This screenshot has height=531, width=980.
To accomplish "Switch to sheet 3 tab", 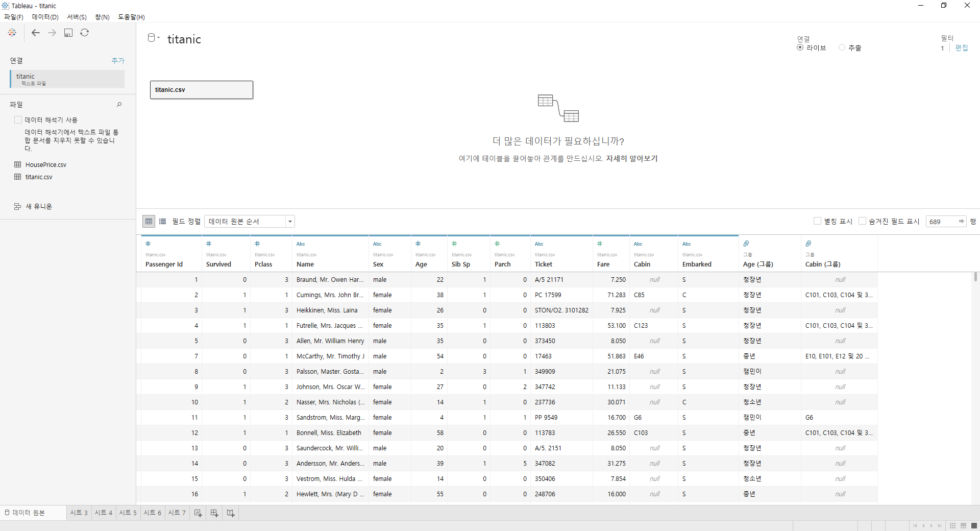I will pos(79,513).
